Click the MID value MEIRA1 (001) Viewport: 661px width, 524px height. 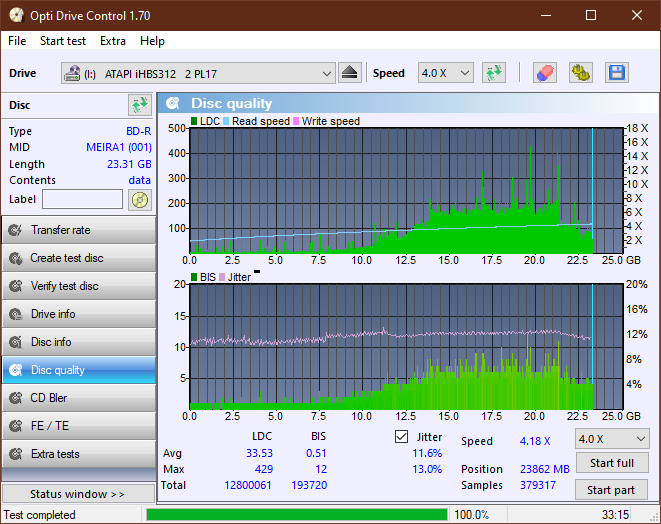pos(119,147)
